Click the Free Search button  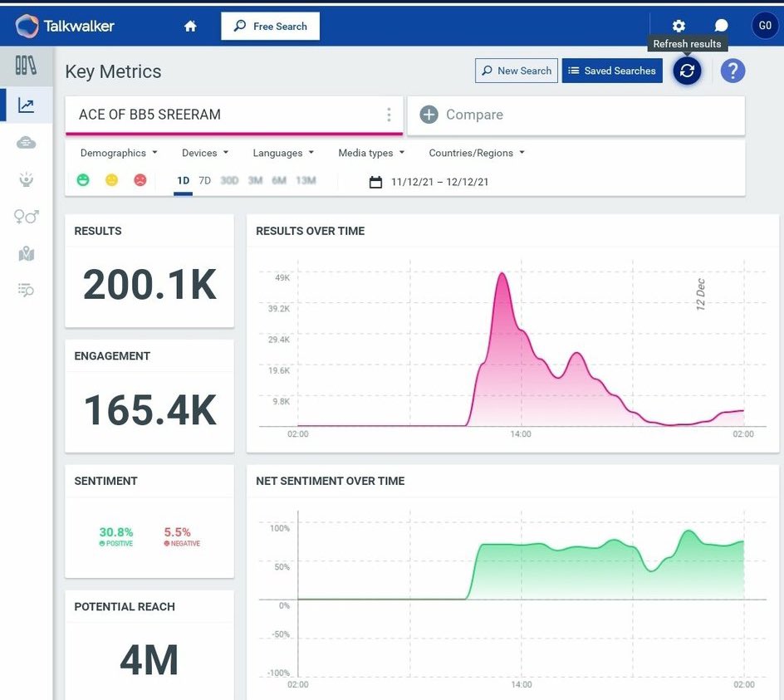(271, 26)
